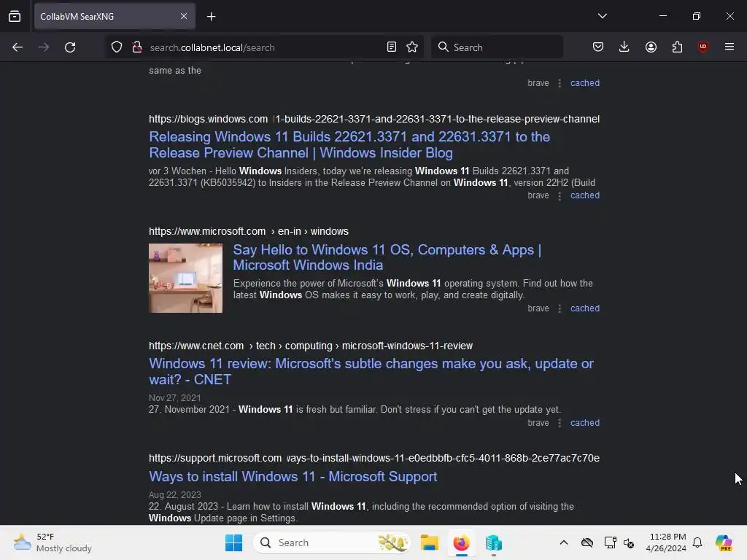
Task: Open the Downloads panel
Action: (x=624, y=47)
